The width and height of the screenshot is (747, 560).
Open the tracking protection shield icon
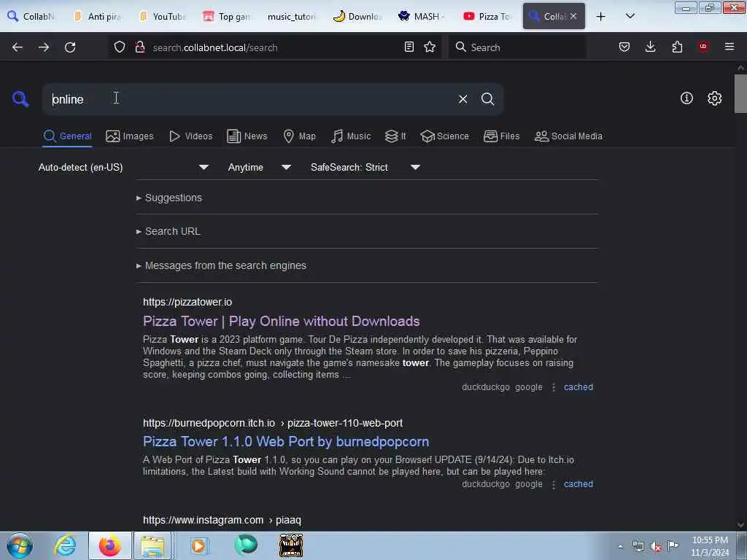pos(120,47)
